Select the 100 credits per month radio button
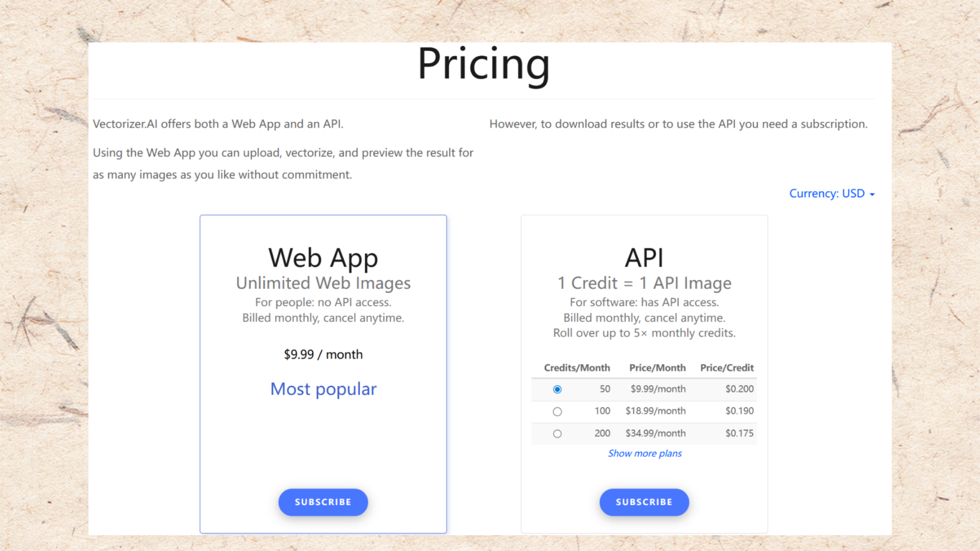Screen dimensions: 980x551 [558, 411]
